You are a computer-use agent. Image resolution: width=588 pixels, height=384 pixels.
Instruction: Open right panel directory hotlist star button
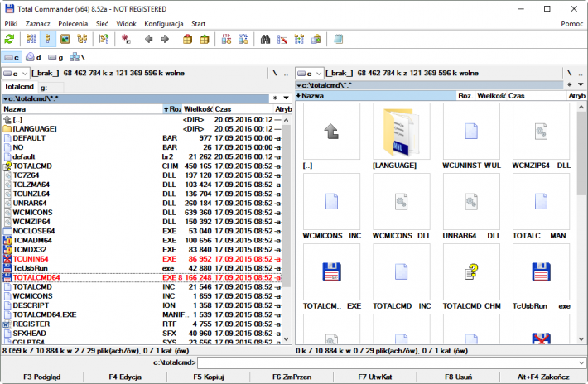pyautogui.click(x=570, y=85)
